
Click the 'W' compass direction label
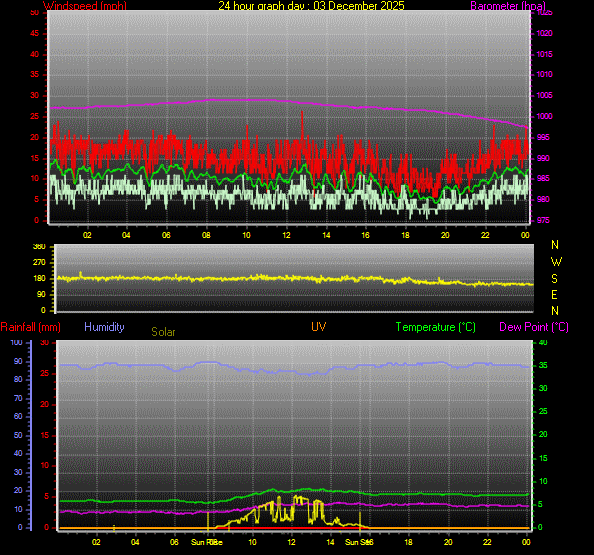pos(556,261)
